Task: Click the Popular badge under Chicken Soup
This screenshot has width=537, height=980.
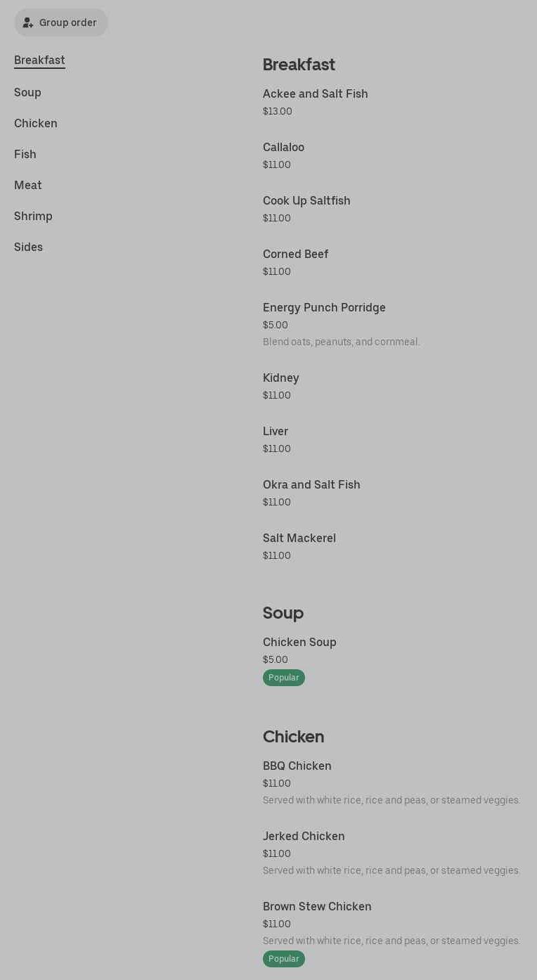Action: [284, 678]
